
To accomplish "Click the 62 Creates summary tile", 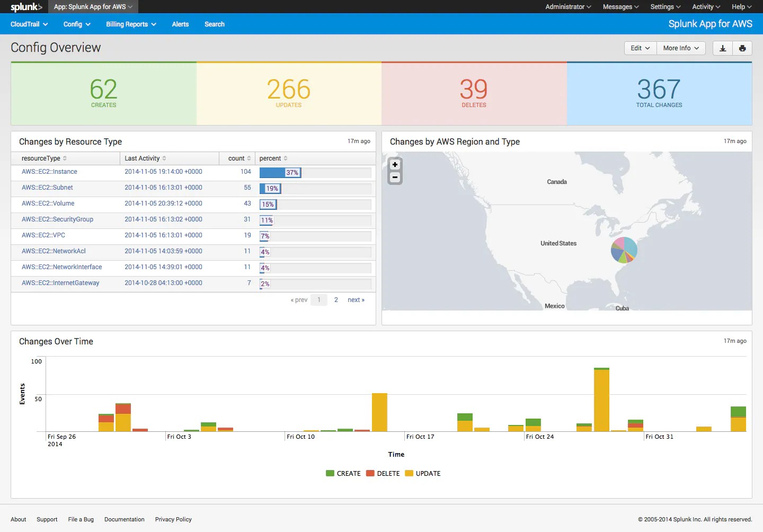I will [104, 94].
